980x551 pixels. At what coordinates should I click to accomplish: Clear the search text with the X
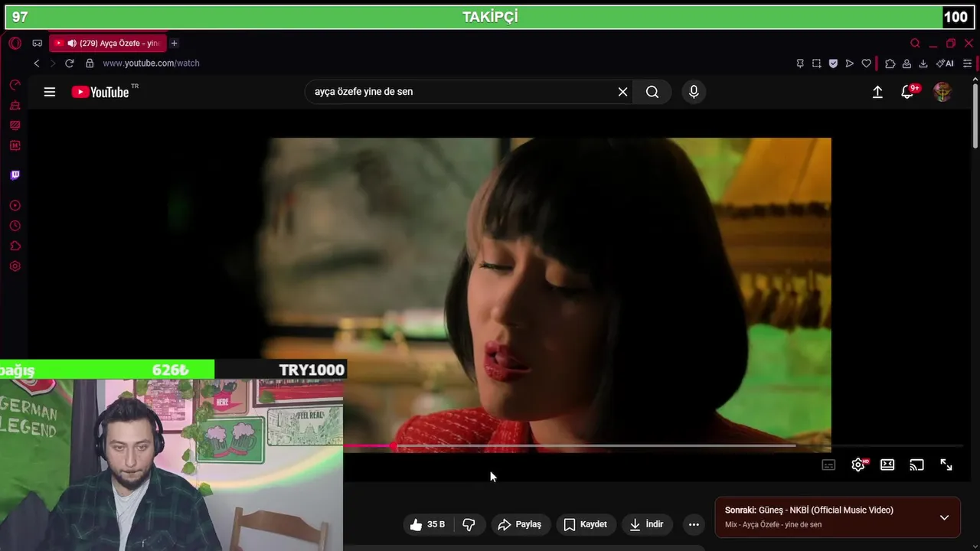(622, 92)
